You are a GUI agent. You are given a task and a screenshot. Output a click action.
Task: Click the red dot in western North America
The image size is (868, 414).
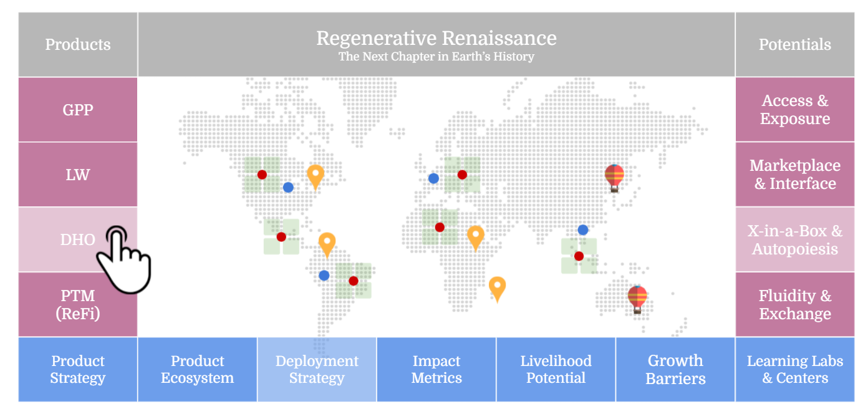pyautogui.click(x=262, y=175)
